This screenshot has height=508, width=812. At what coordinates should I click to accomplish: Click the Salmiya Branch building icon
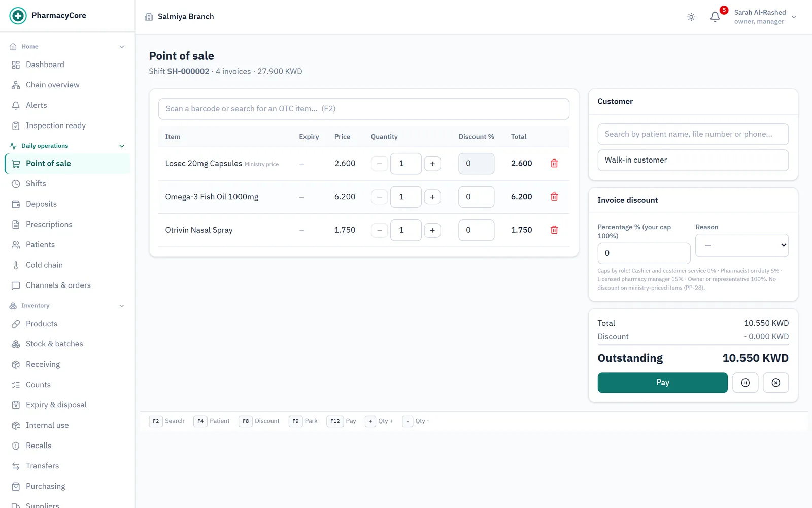coord(149,17)
